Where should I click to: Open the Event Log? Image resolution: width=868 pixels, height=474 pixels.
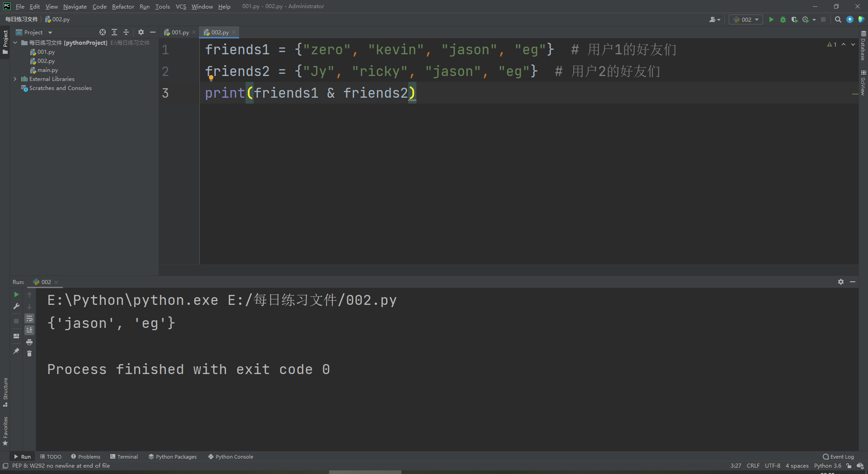point(839,457)
